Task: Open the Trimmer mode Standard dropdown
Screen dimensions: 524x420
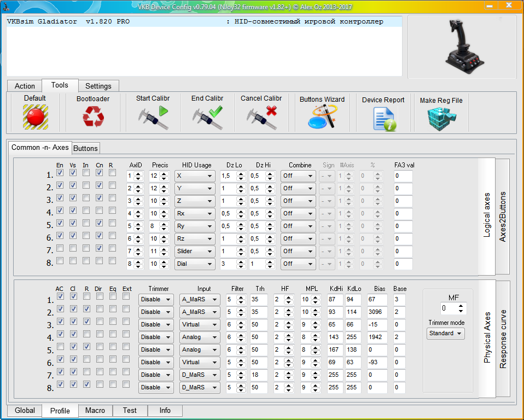Action: click(x=445, y=334)
